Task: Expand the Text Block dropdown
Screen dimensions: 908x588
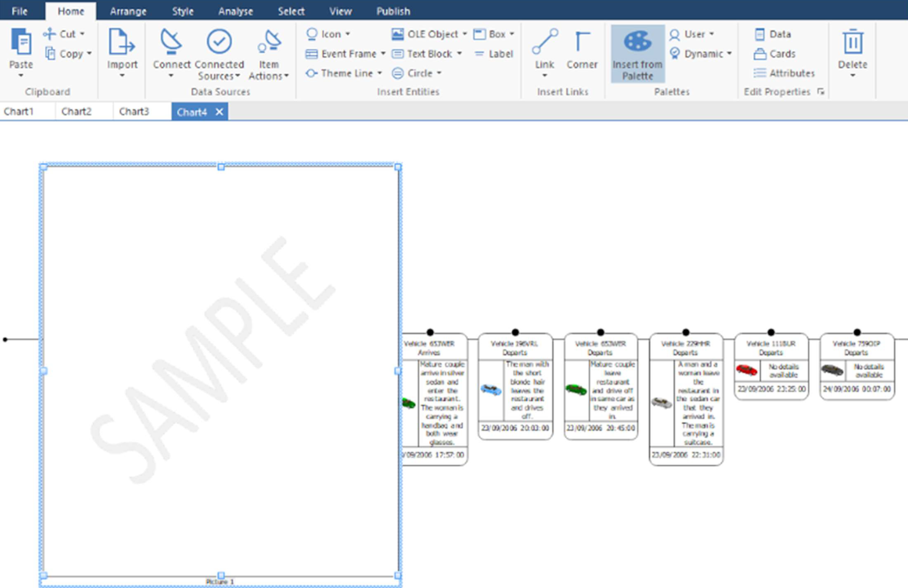Action: click(460, 53)
